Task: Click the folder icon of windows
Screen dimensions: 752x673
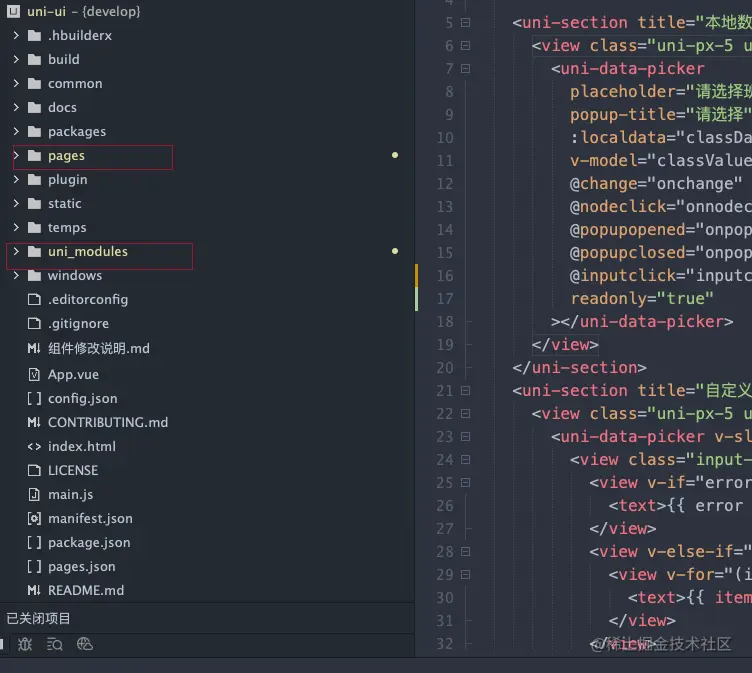Action: [x=34, y=275]
